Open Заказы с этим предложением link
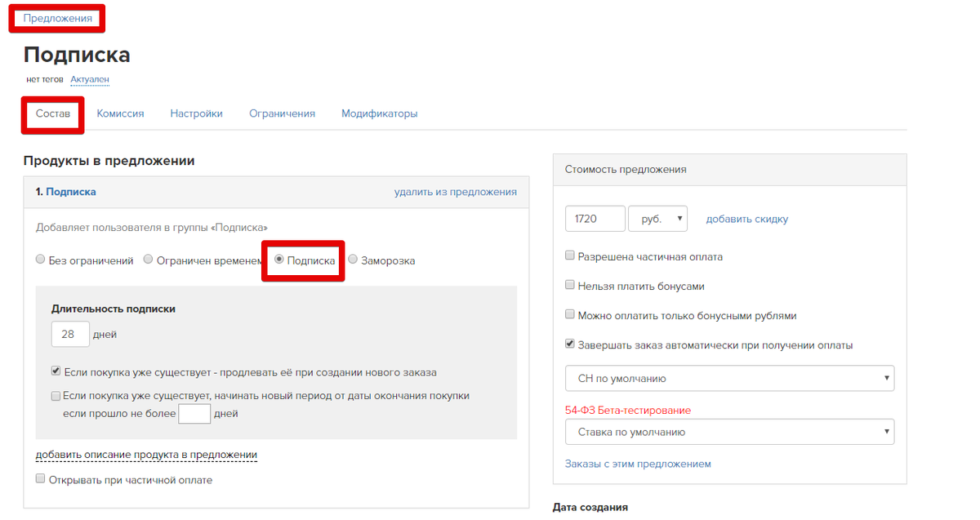This screenshot has width=980, height=520. point(638,464)
